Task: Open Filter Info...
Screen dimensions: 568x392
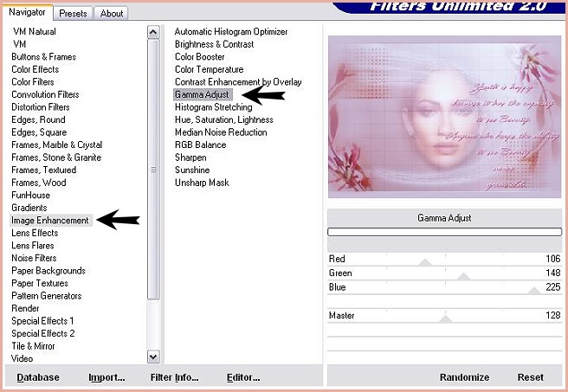Action: point(174,377)
